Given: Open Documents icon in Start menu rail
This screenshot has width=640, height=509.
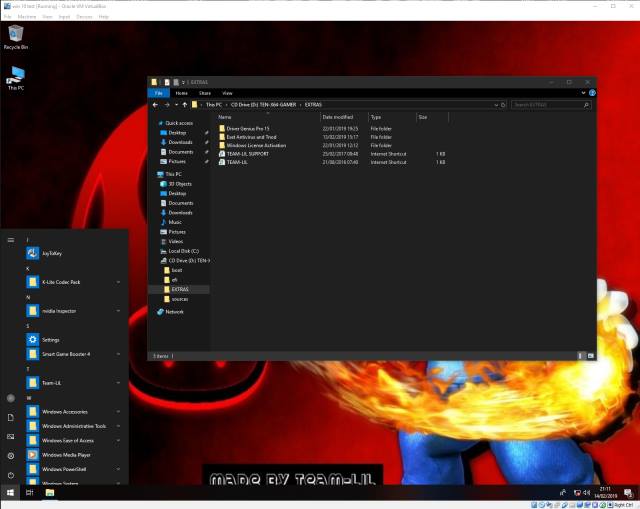Looking at the screenshot, I should 11,418.
